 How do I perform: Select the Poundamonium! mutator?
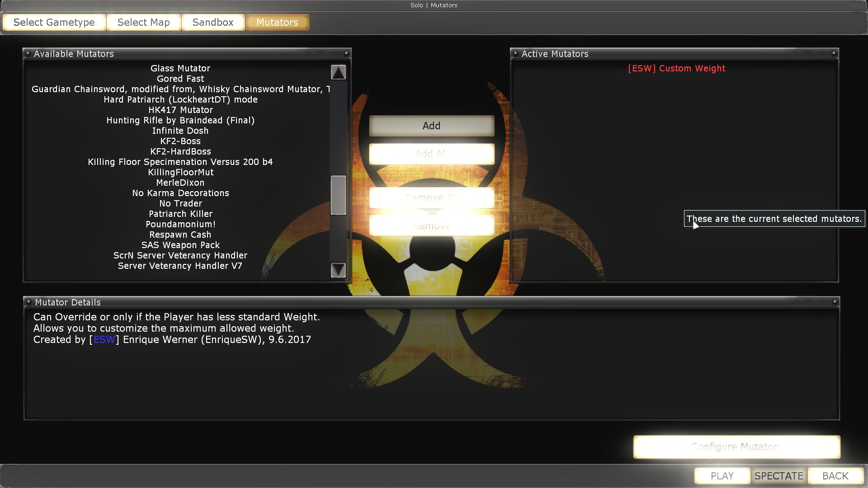180,224
